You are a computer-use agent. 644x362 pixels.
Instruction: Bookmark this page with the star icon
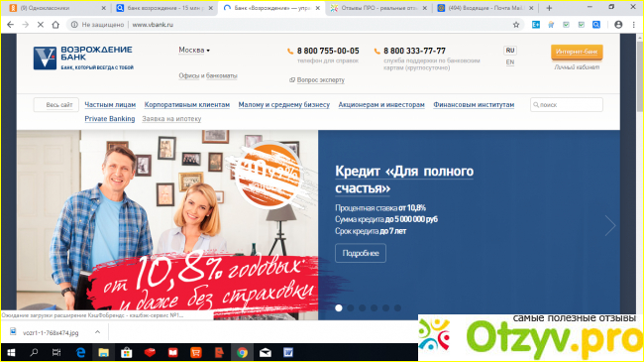point(516,25)
